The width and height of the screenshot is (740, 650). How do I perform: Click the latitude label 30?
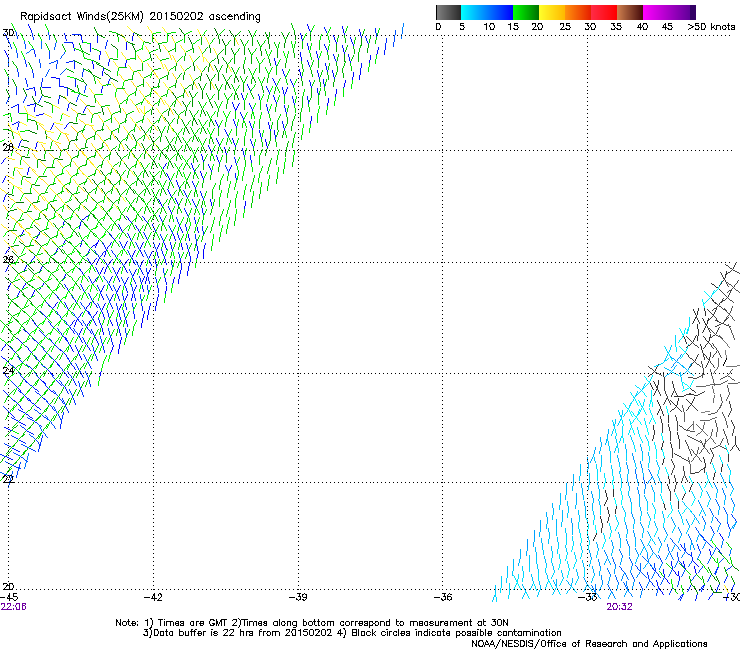coord(8,33)
